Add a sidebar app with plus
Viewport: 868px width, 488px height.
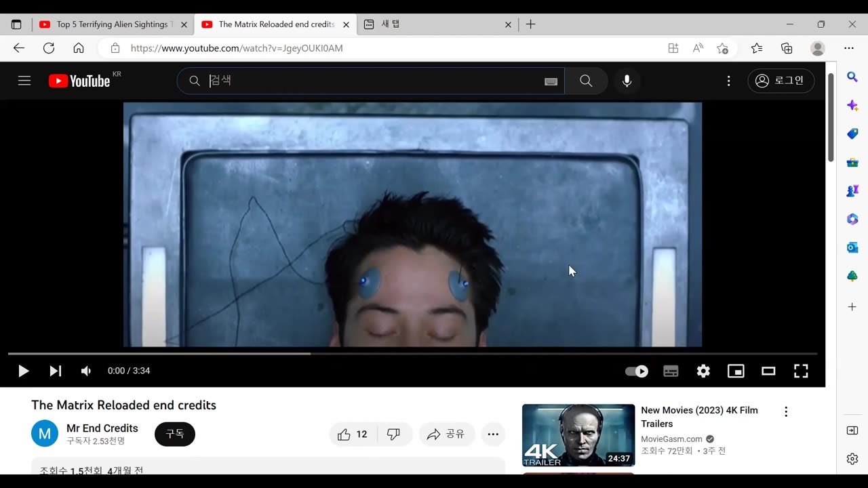852,307
